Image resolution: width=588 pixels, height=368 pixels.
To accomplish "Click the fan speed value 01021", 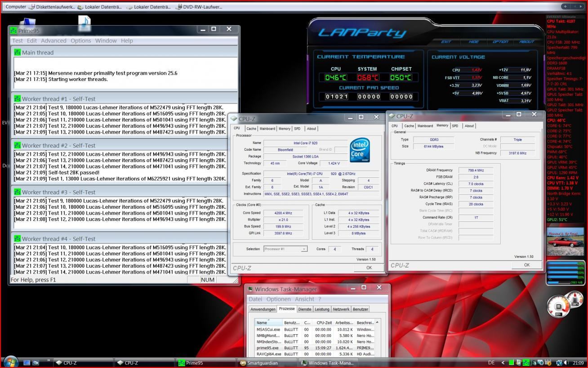I will click(x=336, y=97).
